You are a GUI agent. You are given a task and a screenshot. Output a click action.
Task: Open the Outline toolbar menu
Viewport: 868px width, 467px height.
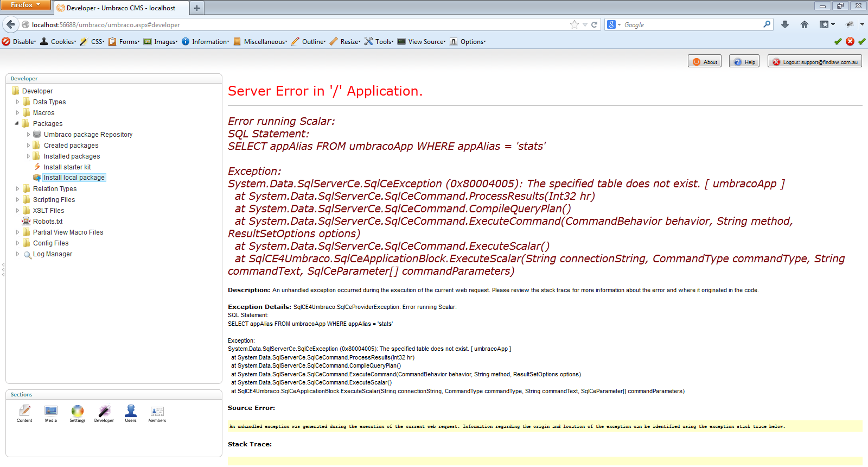pos(309,41)
